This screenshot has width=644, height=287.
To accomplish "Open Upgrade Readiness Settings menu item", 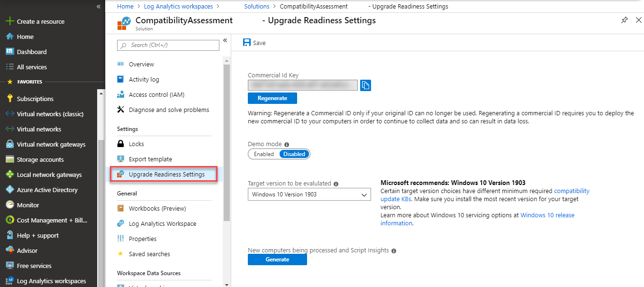I will [166, 175].
